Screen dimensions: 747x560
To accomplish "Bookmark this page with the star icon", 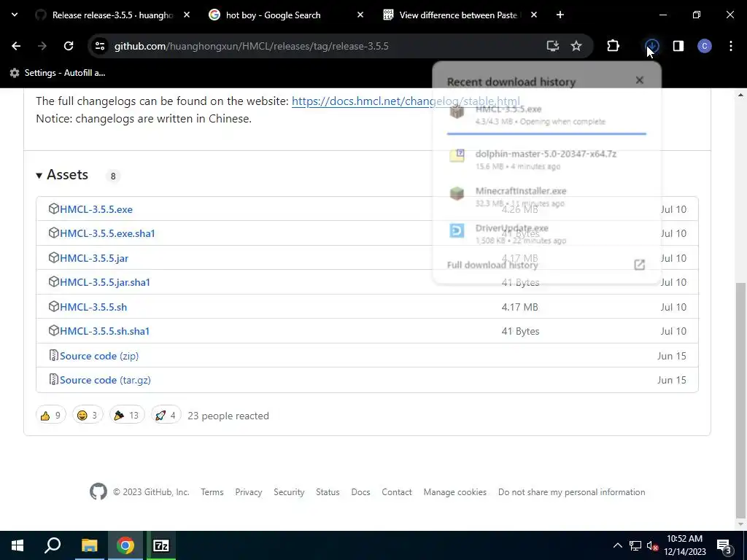I will [x=576, y=46].
